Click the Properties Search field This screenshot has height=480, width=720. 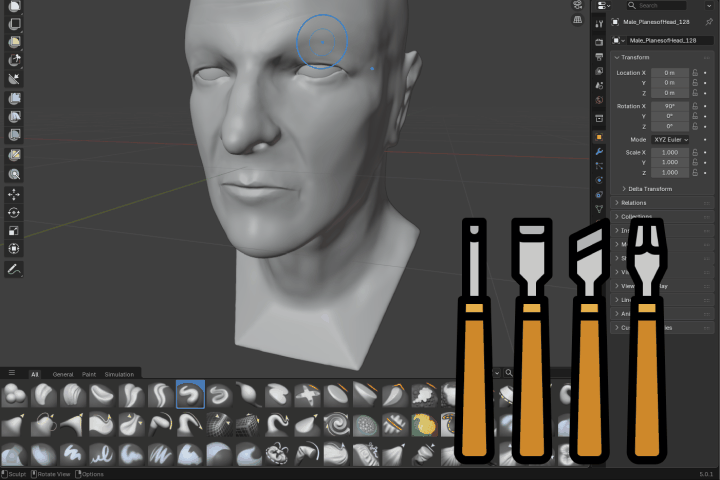(x=657, y=6)
